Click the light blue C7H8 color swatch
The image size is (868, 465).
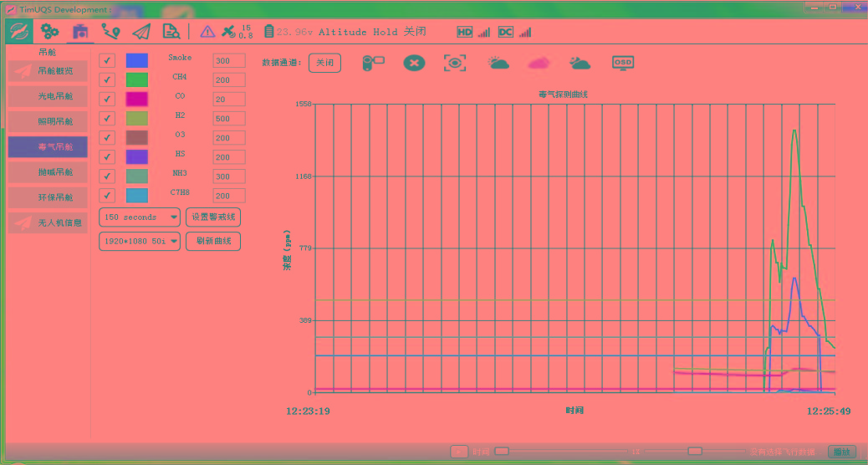coord(137,196)
